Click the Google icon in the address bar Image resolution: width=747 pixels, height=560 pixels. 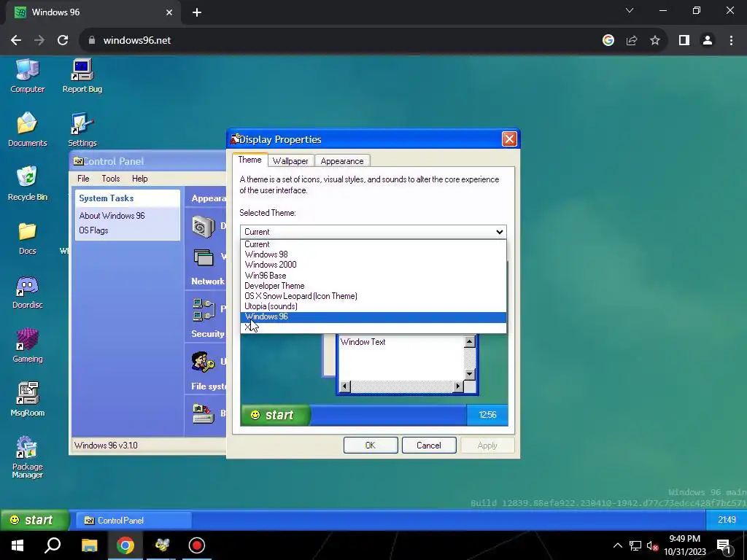click(608, 41)
